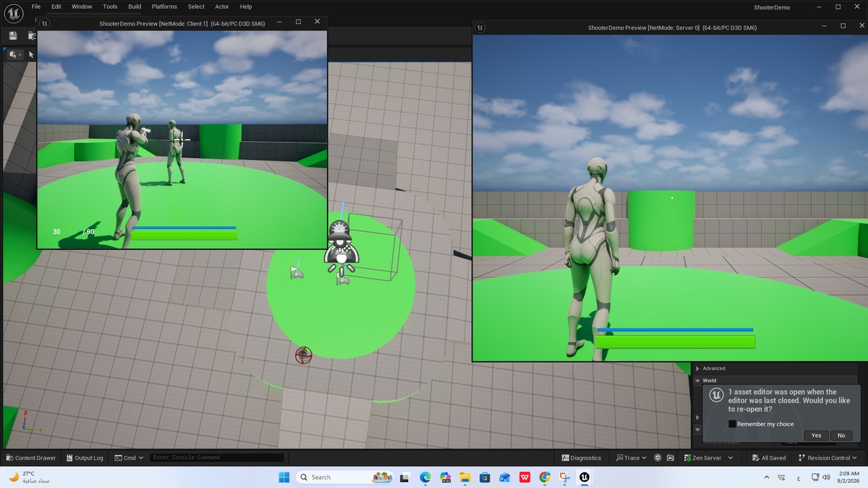Viewport: 868px width, 488px height.
Task: Click Yes to re-open the asset editor
Action: (816, 435)
